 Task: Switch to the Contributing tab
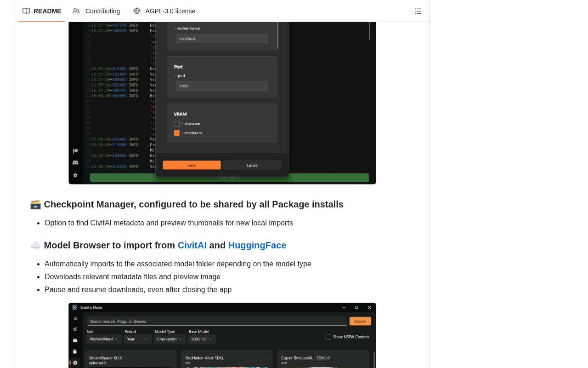click(96, 11)
